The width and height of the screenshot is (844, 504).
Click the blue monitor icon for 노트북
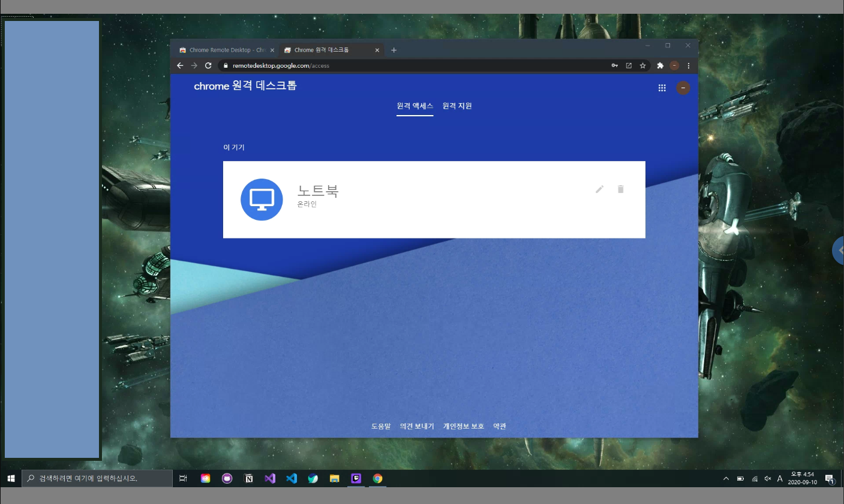[261, 199]
